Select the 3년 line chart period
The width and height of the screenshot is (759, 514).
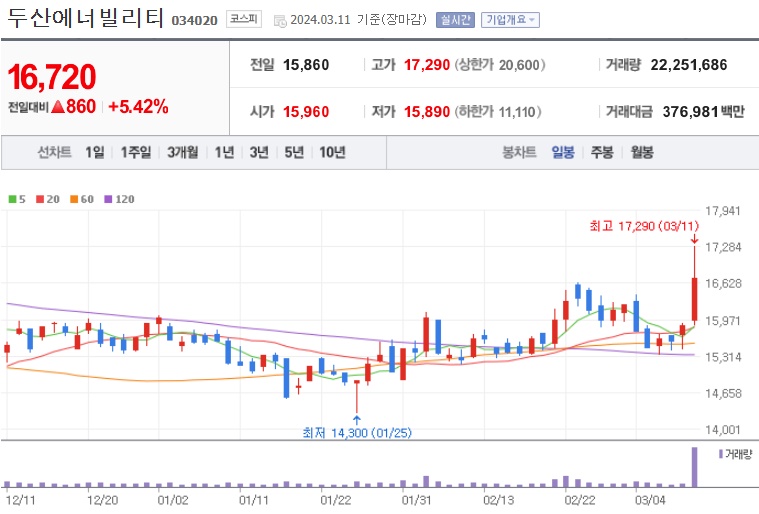pyautogui.click(x=259, y=152)
